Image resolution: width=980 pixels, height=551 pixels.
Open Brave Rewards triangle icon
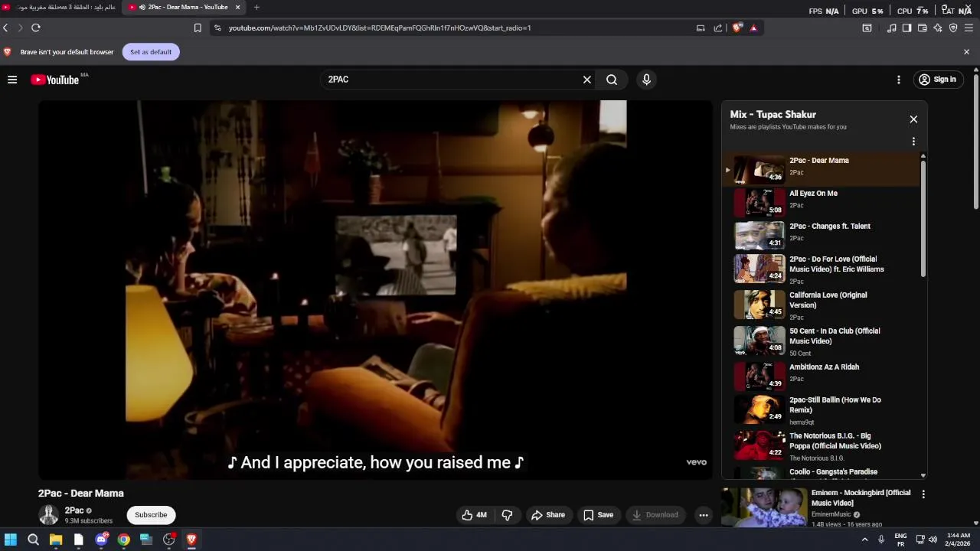pyautogui.click(x=753, y=28)
